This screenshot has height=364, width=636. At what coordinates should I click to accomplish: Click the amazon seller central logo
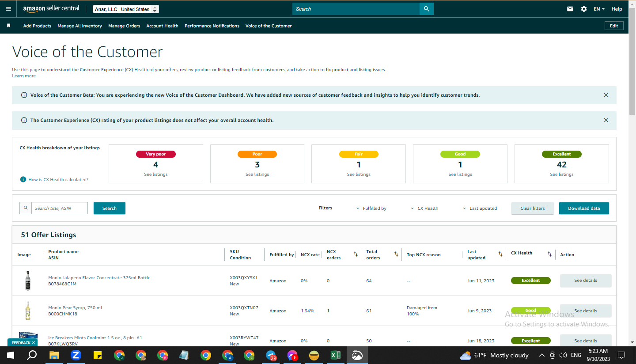pos(51,9)
